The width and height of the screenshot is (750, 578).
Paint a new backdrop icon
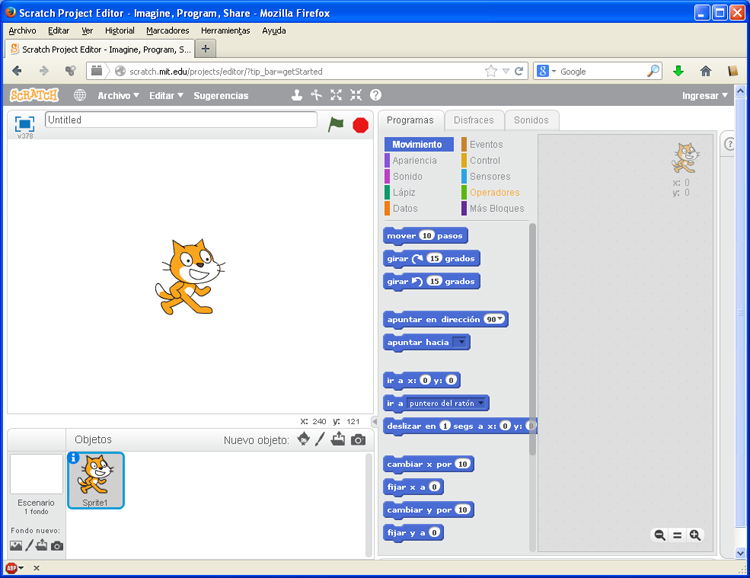(29, 545)
